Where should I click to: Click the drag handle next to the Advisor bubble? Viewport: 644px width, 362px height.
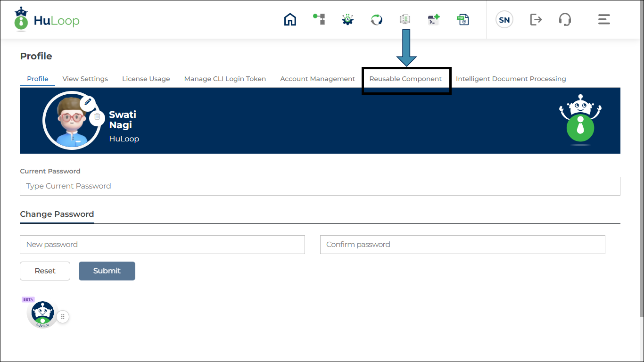(63, 316)
